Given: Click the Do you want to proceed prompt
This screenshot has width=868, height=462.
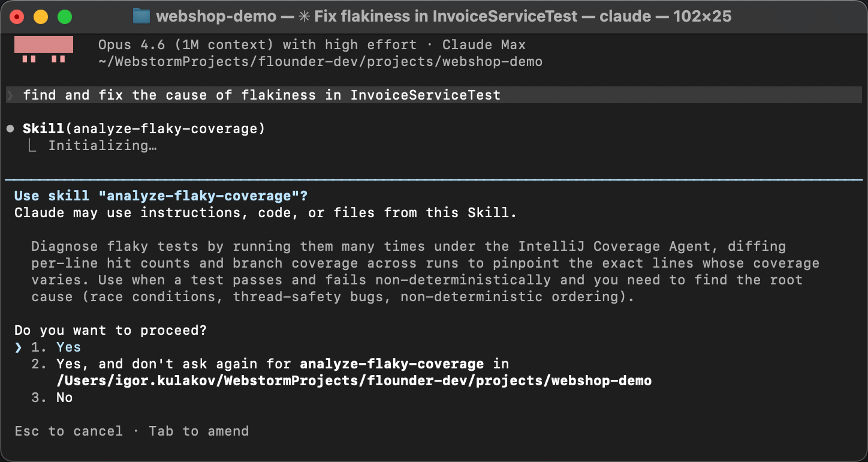Looking at the screenshot, I should (110, 330).
